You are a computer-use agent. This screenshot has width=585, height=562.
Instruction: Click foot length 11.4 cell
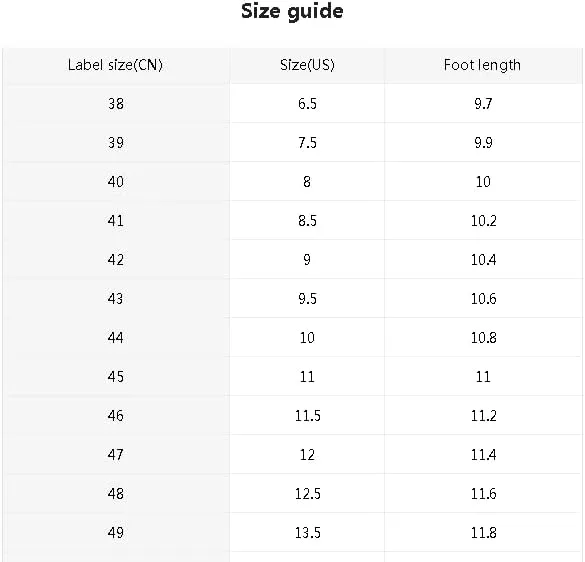click(x=484, y=455)
